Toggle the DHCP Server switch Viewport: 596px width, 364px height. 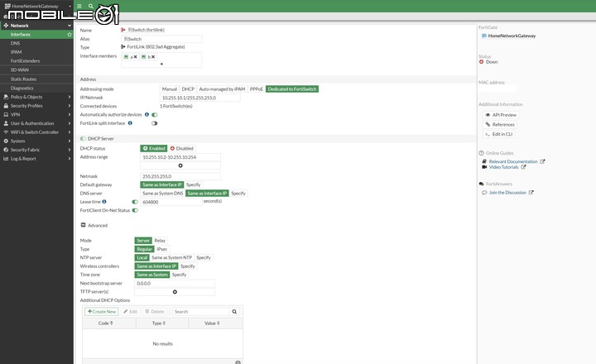(x=83, y=139)
